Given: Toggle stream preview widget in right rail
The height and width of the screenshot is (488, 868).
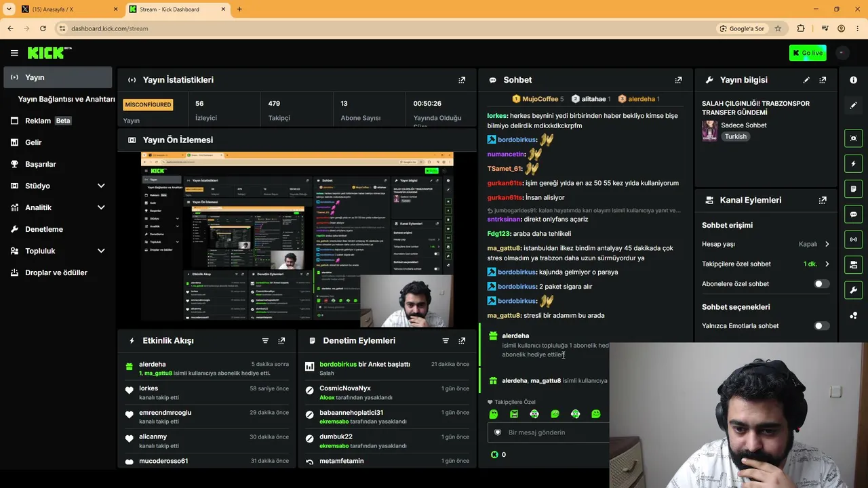Looking at the screenshot, I should click(853, 138).
